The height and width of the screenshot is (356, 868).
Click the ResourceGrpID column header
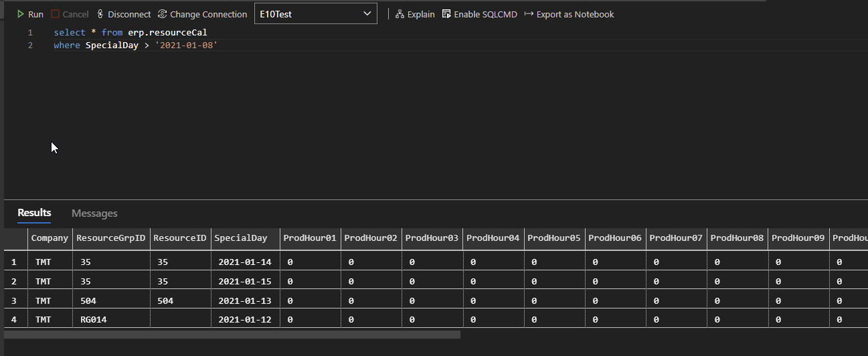(x=110, y=238)
